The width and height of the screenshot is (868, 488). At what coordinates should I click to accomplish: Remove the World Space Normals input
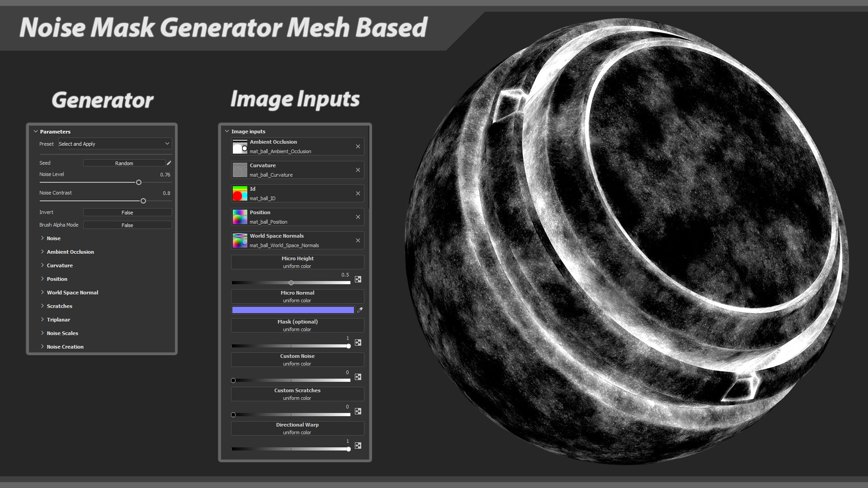point(358,240)
